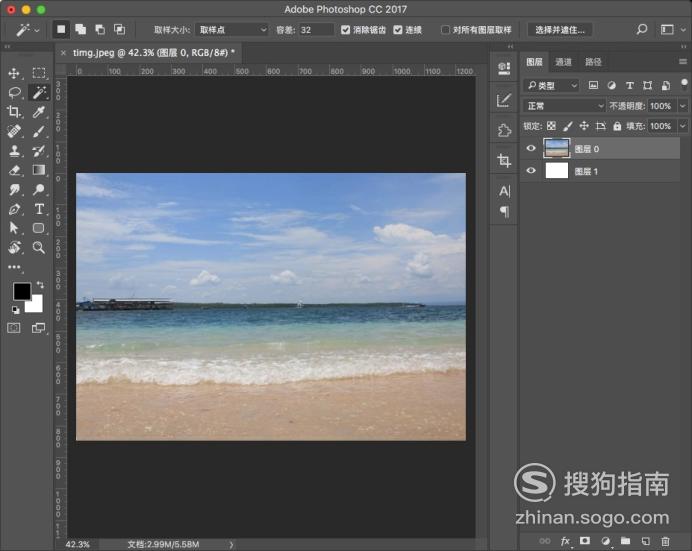Open the 类型 layer filter dropdown
The image size is (692, 551).
[x=551, y=85]
